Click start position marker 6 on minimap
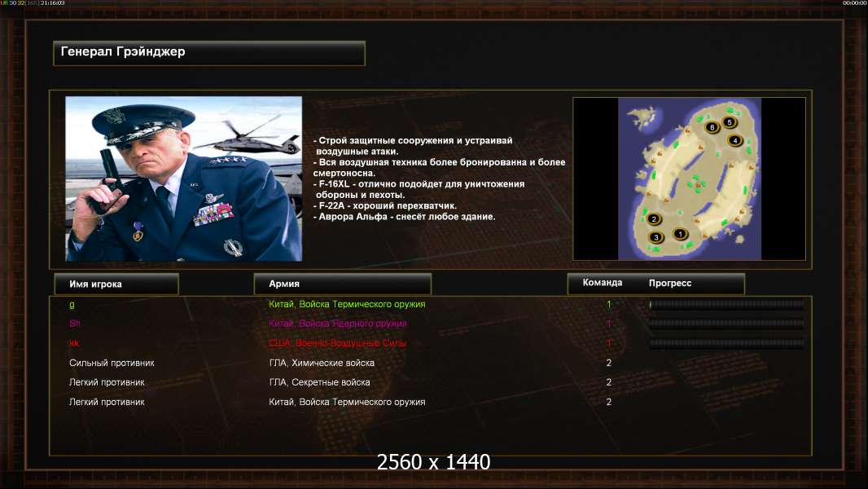The height and width of the screenshot is (489, 868). (x=712, y=127)
